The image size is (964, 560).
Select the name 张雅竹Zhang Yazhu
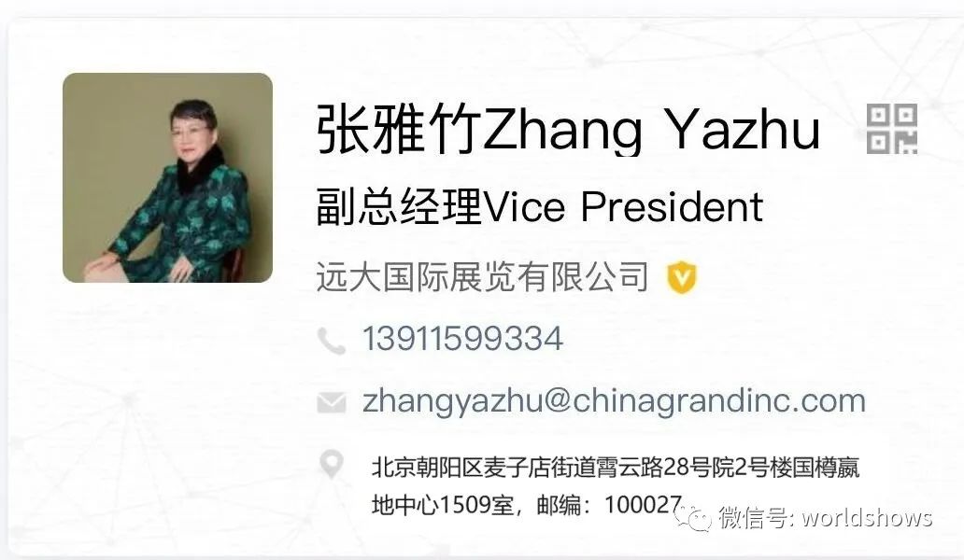pos(568,129)
